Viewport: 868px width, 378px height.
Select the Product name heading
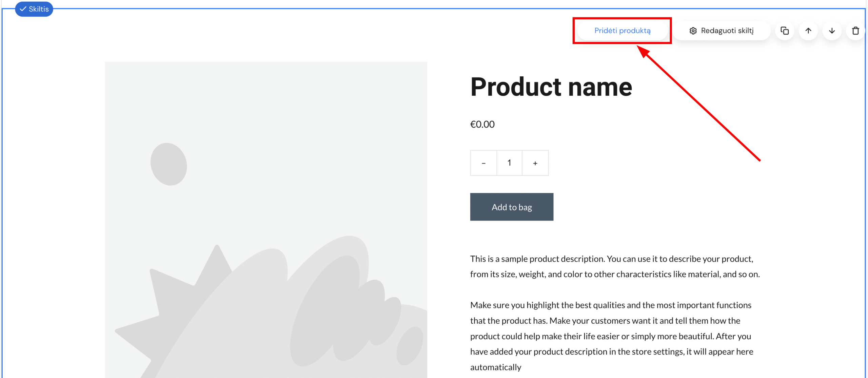[551, 87]
